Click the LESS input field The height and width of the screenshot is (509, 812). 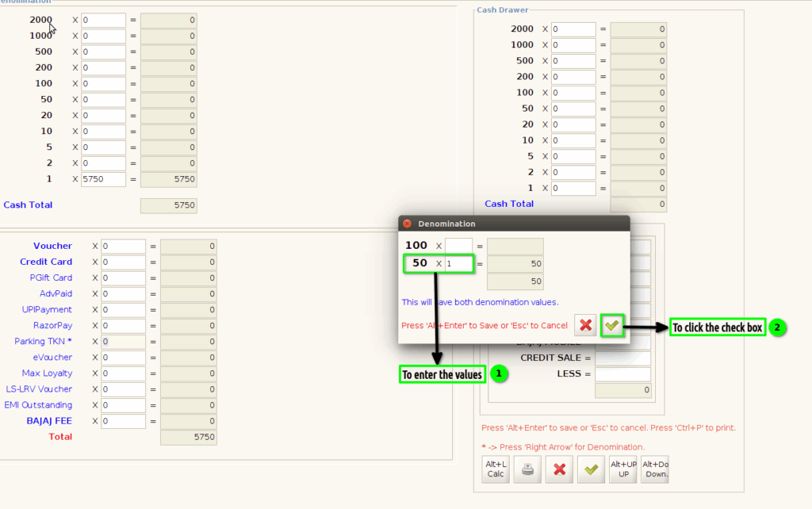click(622, 374)
